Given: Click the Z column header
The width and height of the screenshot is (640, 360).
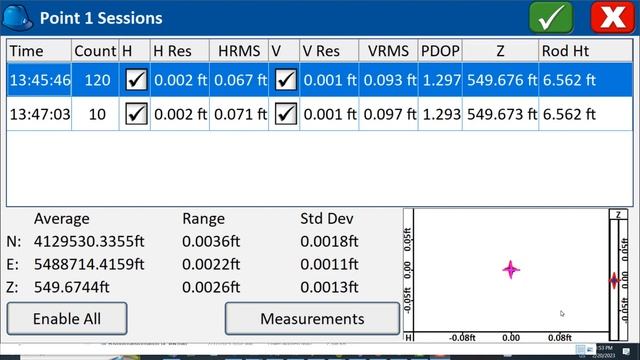Looking at the screenshot, I should tap(500, 51).
